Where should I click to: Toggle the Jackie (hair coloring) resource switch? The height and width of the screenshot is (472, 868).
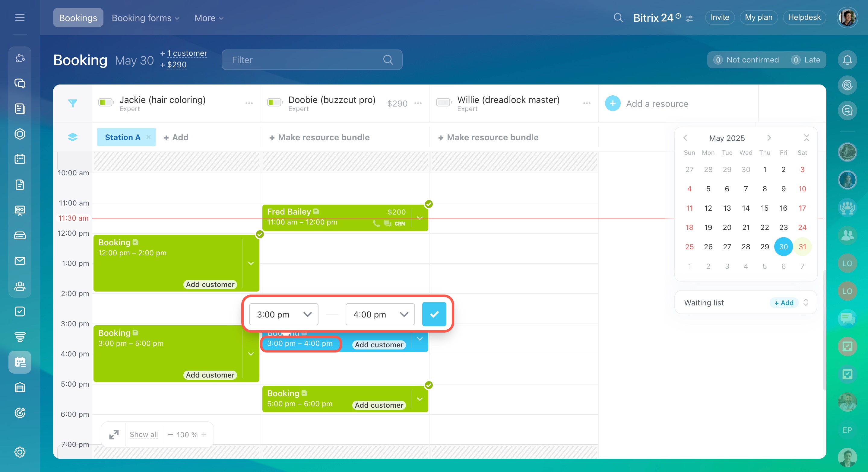point(106,103)
